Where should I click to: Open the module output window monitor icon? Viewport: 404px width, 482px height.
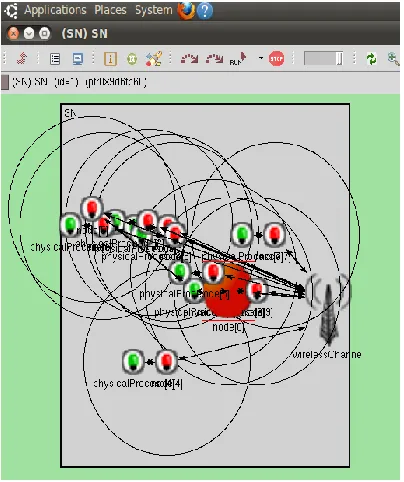[78, 59]
